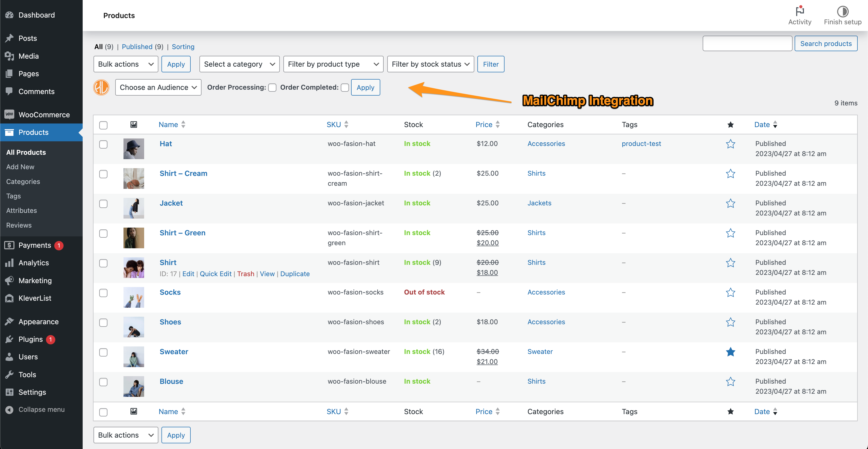Enable the Order Processing checkbox
868x449 pixels.
tap(272, 88)
